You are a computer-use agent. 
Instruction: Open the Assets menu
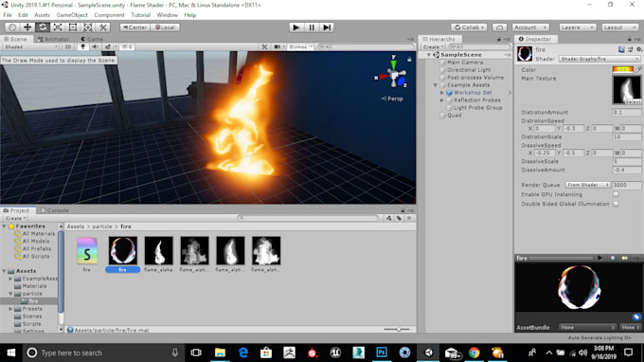42,15
